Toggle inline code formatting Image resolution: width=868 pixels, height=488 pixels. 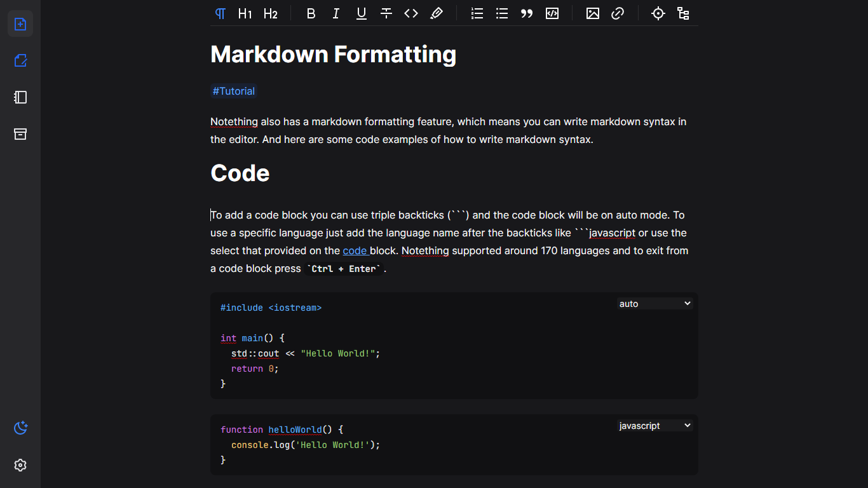coord(411,13)
